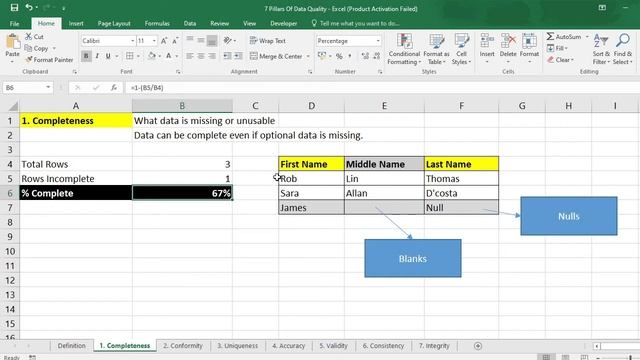Toggle Bold formatting
Screen dimensions: 640x360
(86, 56)
